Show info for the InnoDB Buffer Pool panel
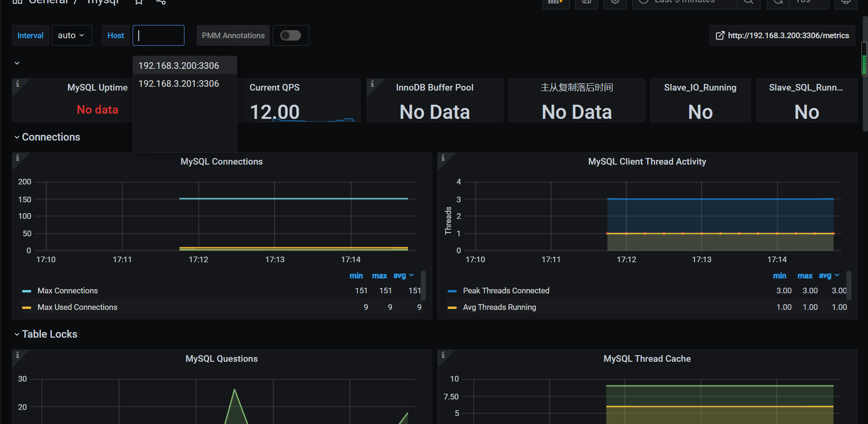The width and height of the screenshot is (868, 424). (372, 84)
